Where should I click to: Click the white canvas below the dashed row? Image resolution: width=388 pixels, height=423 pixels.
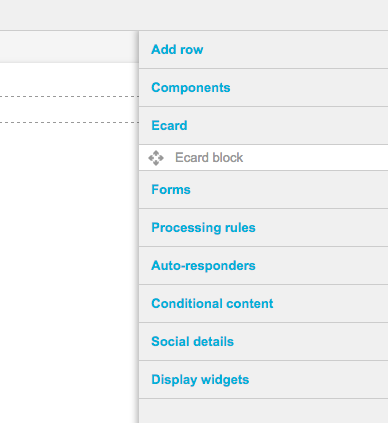click(69, 273)
